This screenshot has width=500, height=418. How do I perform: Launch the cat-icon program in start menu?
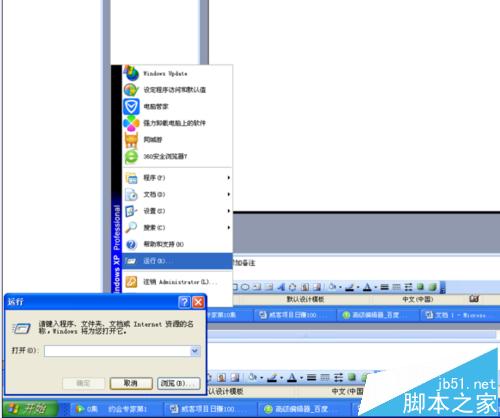click(177, 140)
